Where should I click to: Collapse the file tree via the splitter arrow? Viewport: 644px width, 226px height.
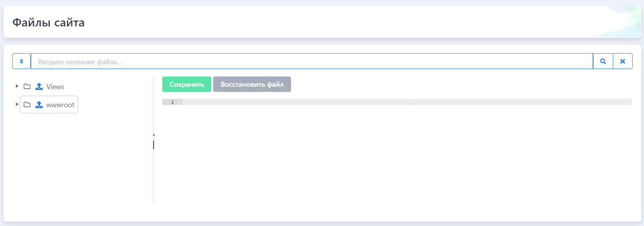pos(154,135)
